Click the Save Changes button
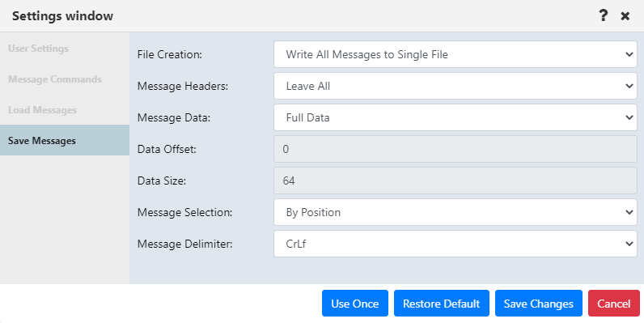The height and width of the screenshot is (323, 644). pyautogui.click(x=539, y=304)
